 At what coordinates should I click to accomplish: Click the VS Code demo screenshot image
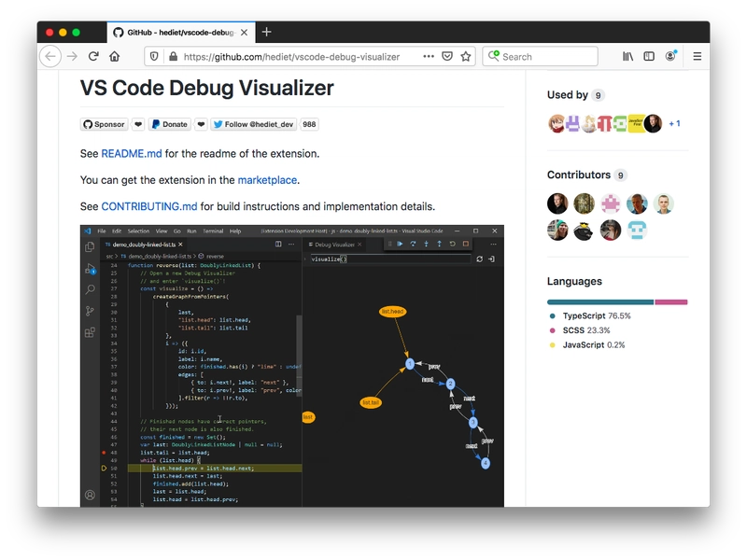tap(292, 366)
